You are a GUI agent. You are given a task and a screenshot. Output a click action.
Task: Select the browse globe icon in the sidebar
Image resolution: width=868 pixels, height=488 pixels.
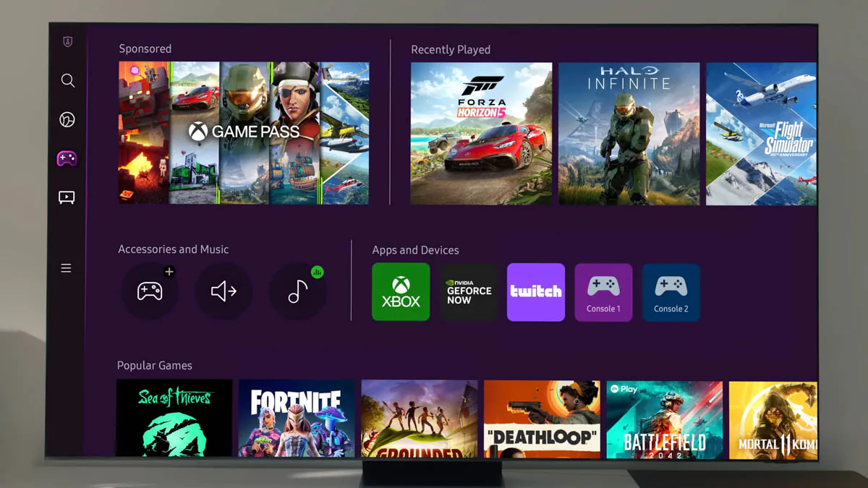pos(67,119)
